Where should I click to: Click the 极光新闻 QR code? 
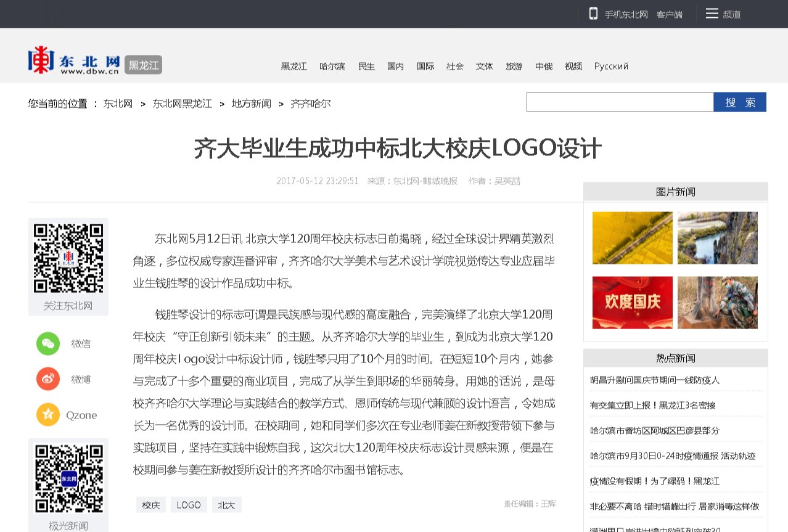tap(68, 478)
